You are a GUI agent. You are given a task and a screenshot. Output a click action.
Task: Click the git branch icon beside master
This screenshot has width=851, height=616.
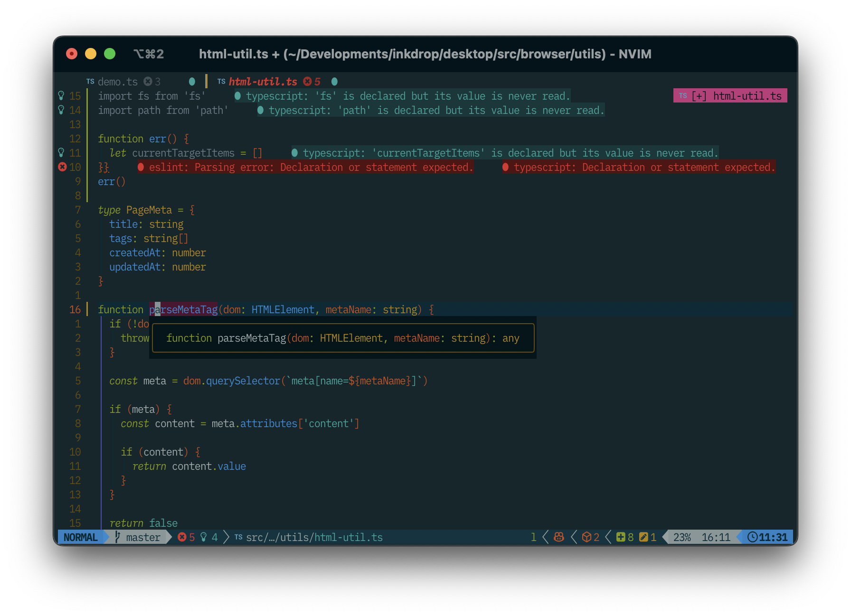tap(118, 537)
